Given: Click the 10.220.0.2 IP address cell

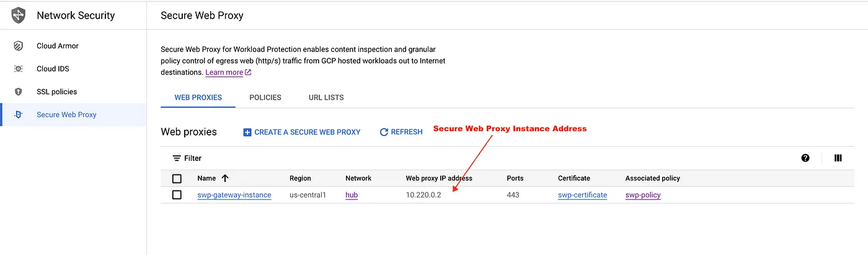Looking at the screenshot, I should 423,195.
